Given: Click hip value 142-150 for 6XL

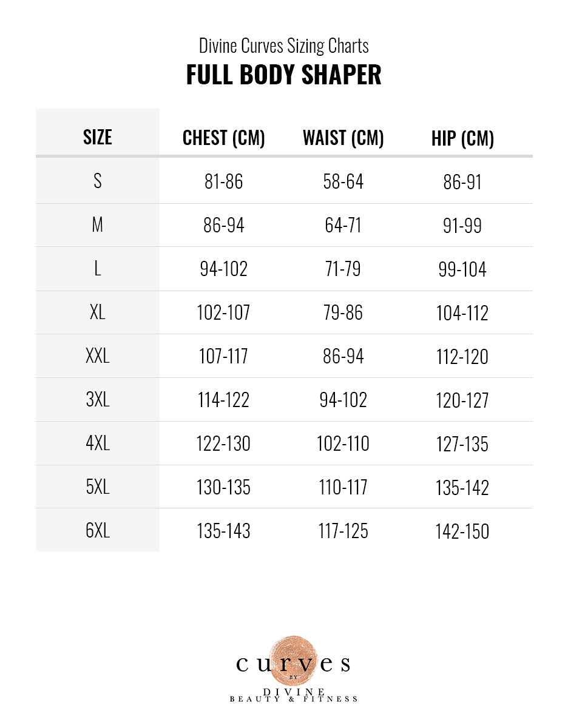Looking at the screenshot, I should [462, 531].
